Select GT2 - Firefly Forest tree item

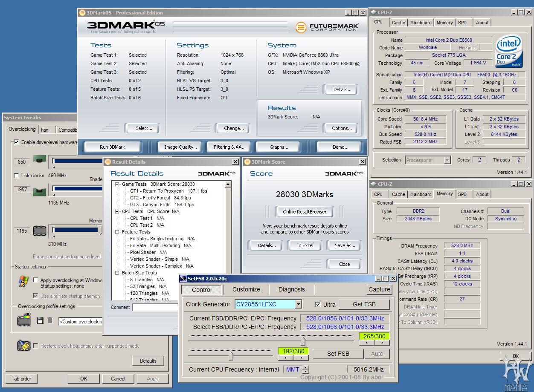click(160, 198)
